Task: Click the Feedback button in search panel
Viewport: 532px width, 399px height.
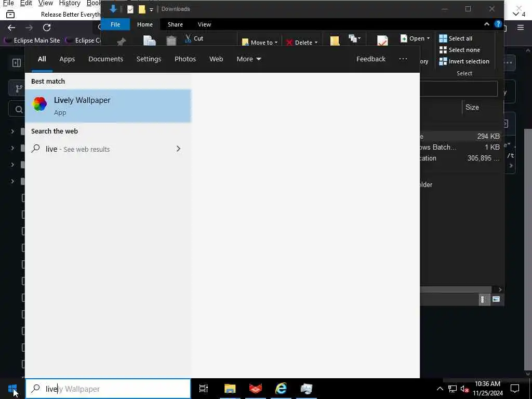Action: 371,59
